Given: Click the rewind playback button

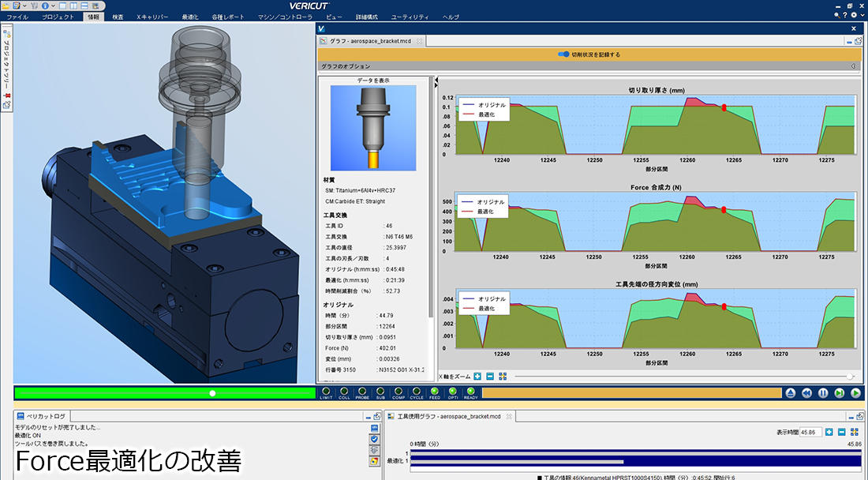Looking at the screenshot, I should [806, 393].
